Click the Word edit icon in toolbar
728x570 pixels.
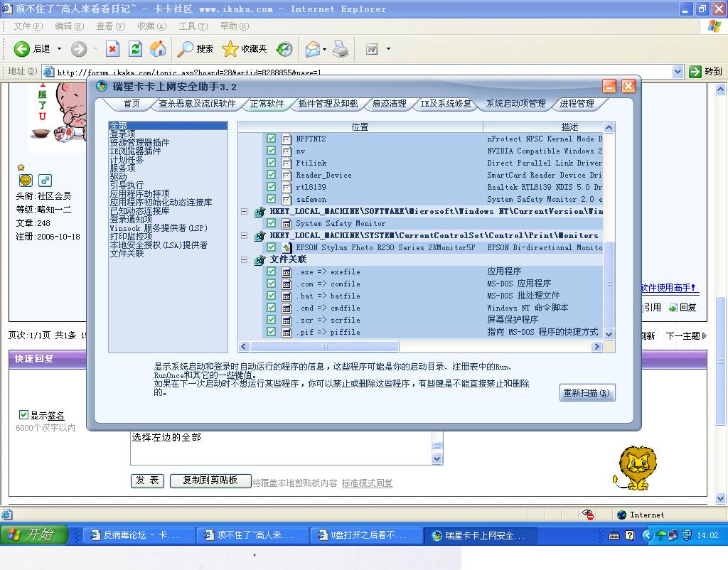[372, 49]
